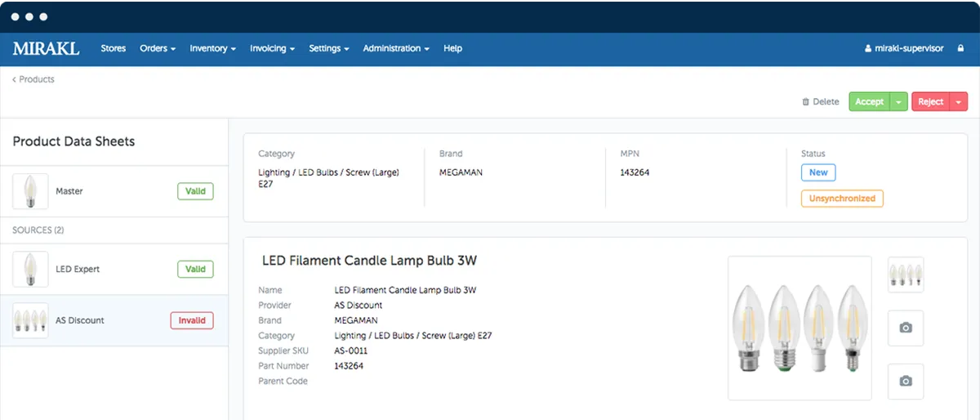Select the AS Discount source row
980x420 pixels.
click(114, 320)
